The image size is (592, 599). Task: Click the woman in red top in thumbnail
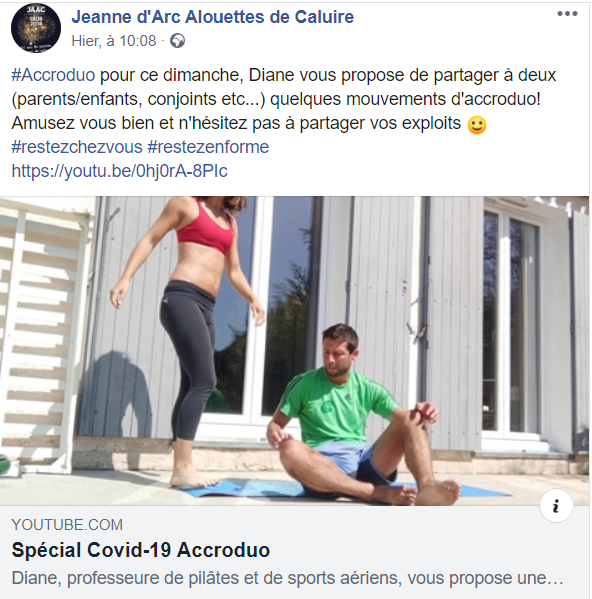tap(189, 340)
